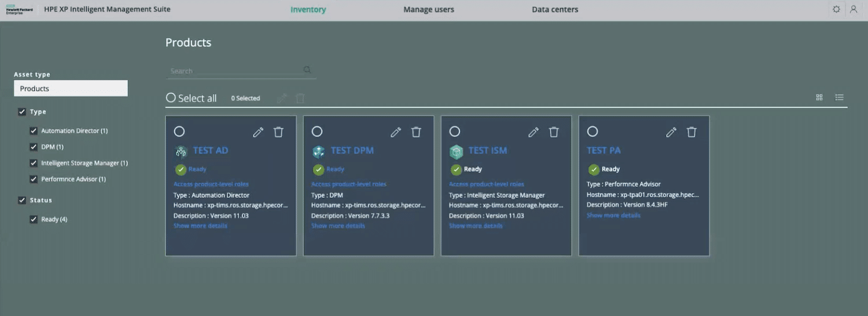Expand Show more details on TEST DPM
The image size is (868, 316).
pos(338,226)
